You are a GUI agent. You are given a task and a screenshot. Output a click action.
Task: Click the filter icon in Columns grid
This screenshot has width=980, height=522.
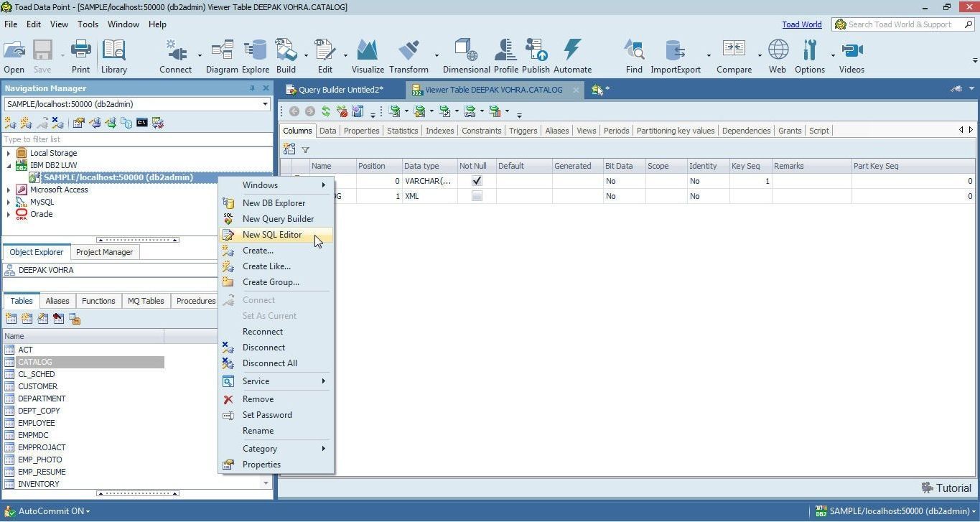(x=305, y=149)
